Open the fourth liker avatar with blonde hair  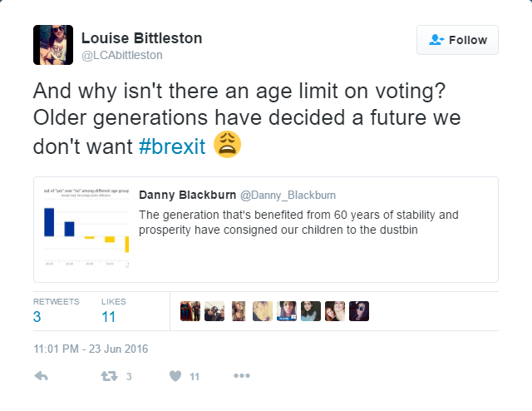point(263,311)
